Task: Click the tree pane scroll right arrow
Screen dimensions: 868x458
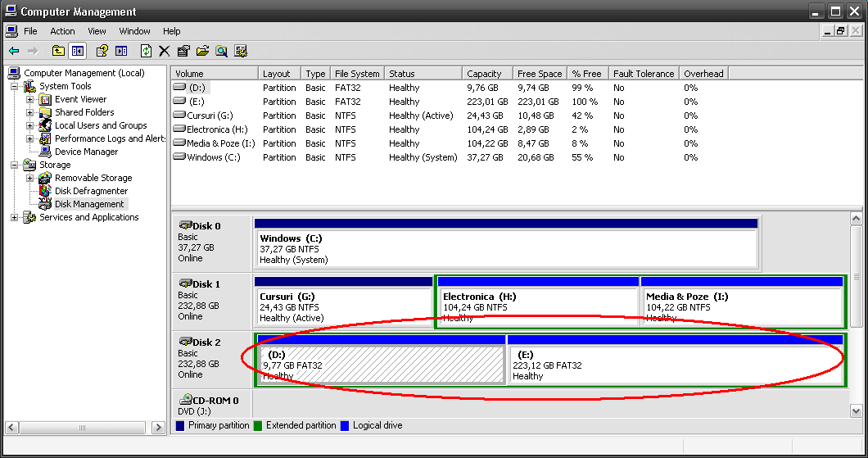Action: [x=158, y=427]
